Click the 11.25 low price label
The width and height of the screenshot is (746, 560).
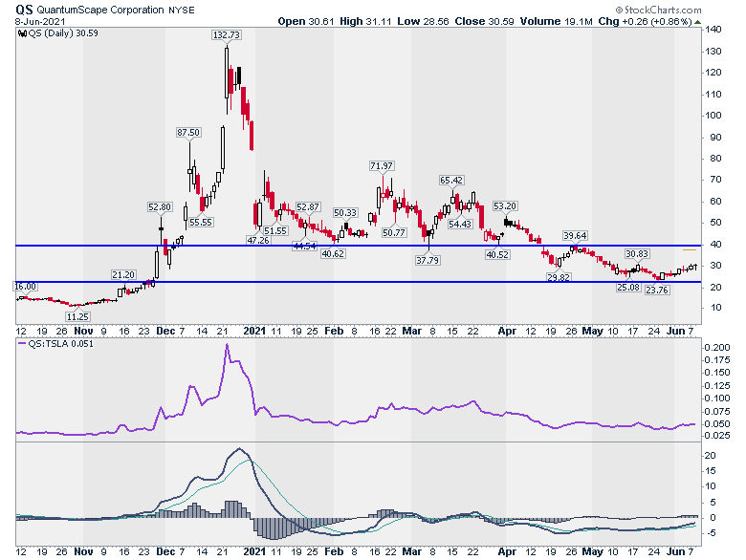[77, 317]
